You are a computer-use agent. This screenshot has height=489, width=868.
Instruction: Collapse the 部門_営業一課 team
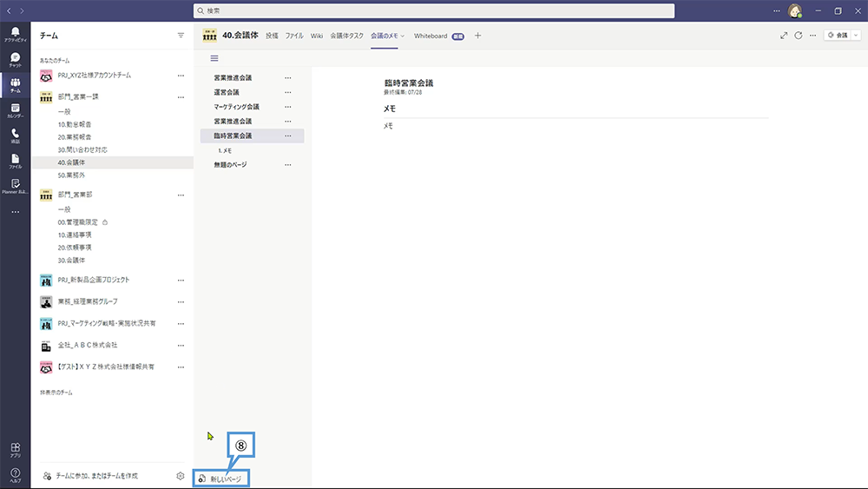pos(78,97)
